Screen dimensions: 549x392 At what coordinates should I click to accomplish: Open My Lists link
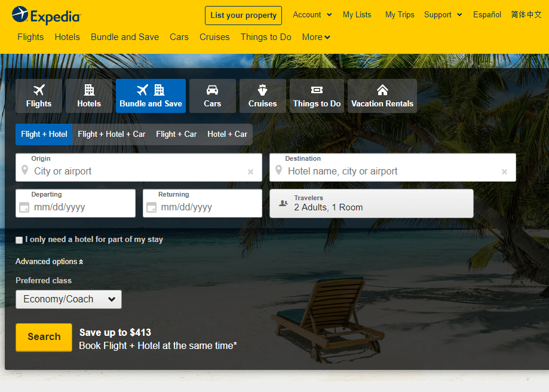357,15
